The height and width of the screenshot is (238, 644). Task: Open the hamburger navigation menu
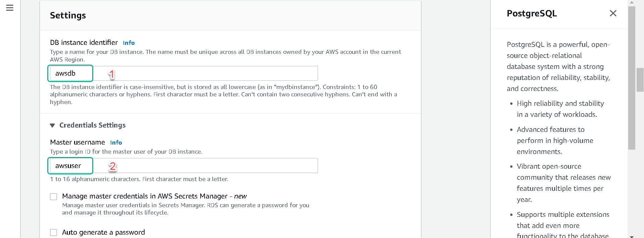(x=10, y=8)
